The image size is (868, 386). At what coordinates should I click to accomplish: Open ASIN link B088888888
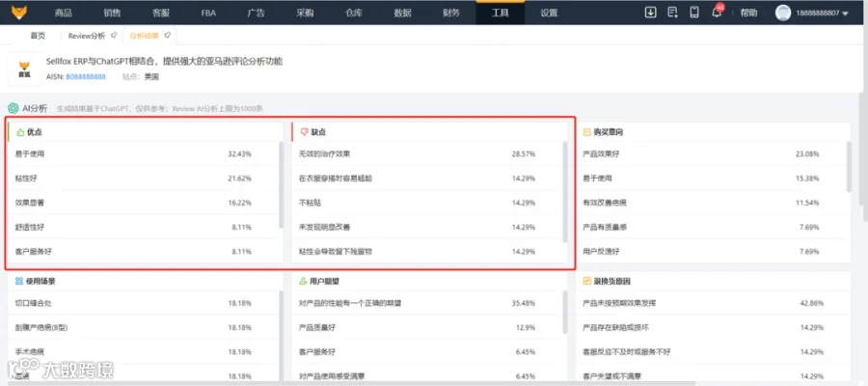pyautogui.click(x=86, y=77)
